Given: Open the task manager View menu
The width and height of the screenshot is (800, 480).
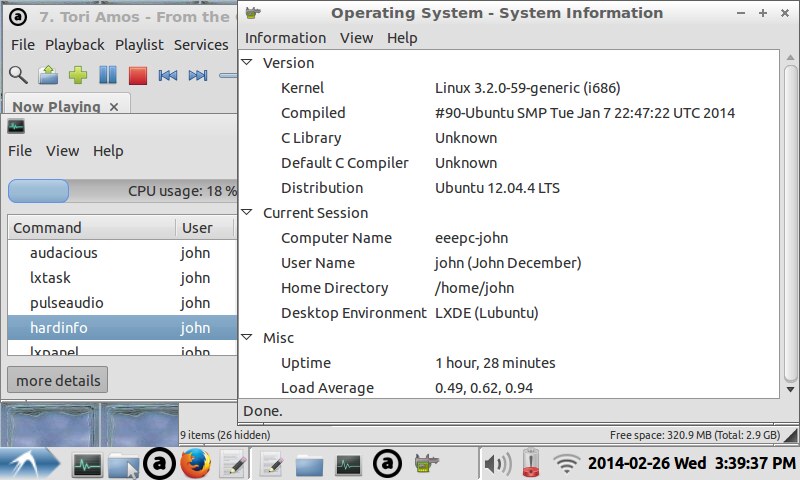Looking at the screenshot, I should point(62,151).
